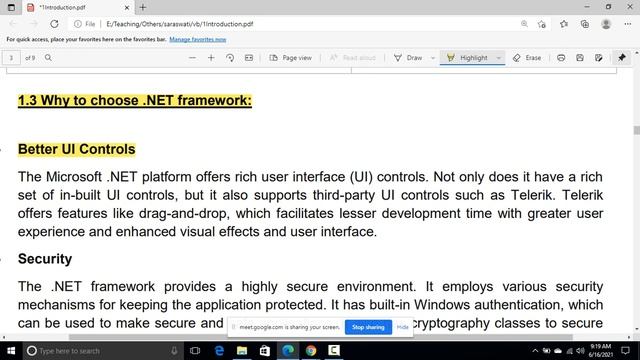Open volume control in system tray
640x360 pixels.
pos(580,351)
